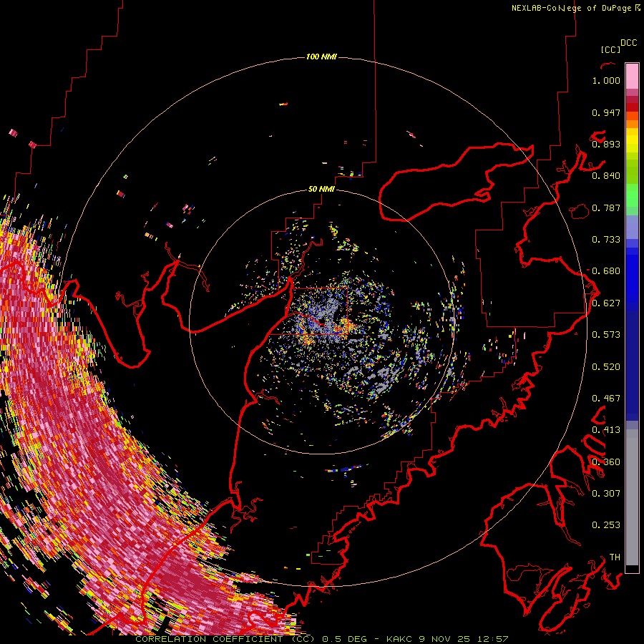Click the 0.733 scale value
The width and height of the screenshot is (644, 644).
(606, 240)
